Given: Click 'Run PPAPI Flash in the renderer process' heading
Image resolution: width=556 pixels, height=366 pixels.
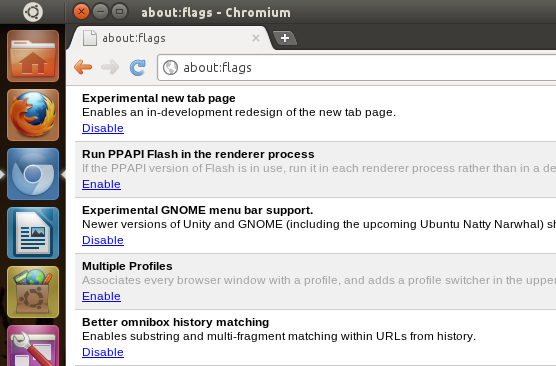Looking at the screenshot, I should click(198, 154).
